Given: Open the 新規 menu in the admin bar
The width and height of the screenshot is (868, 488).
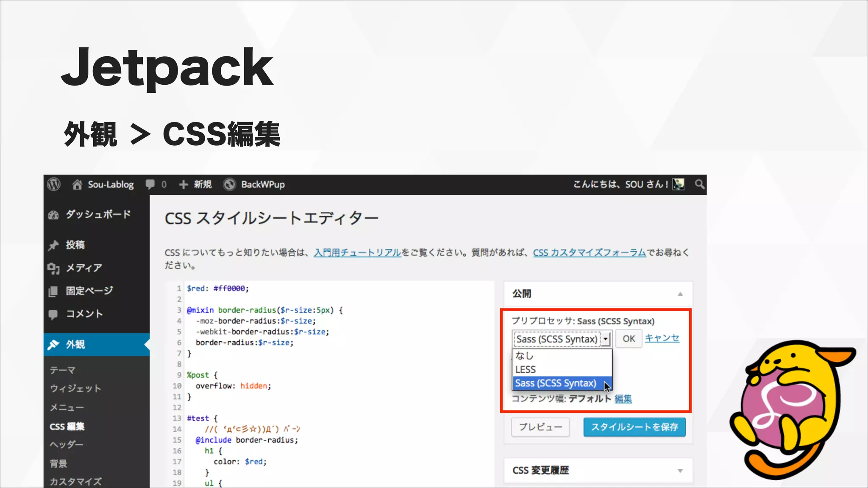Looking at the screenshot, I should click(x=203, y=184).
